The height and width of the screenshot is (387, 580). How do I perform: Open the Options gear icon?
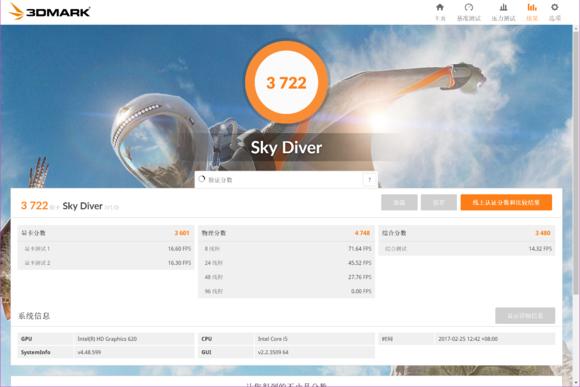pos(554,7)
